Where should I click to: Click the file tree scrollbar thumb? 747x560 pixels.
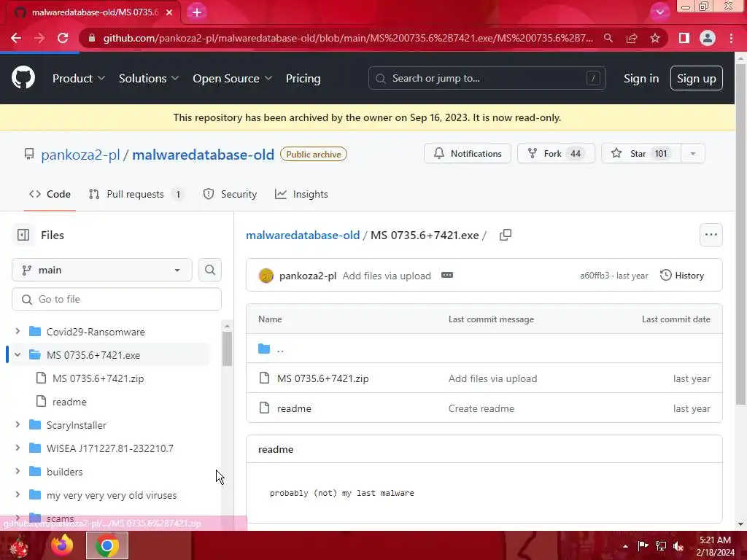point(228,349)
